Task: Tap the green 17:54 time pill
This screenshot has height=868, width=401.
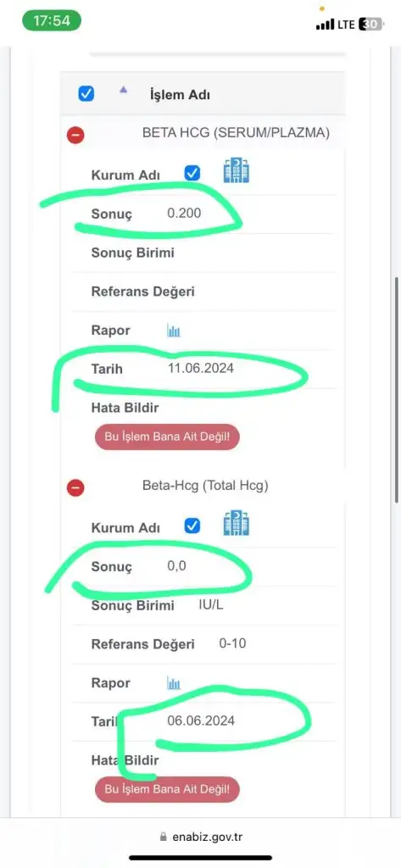Action: (52, 21)
